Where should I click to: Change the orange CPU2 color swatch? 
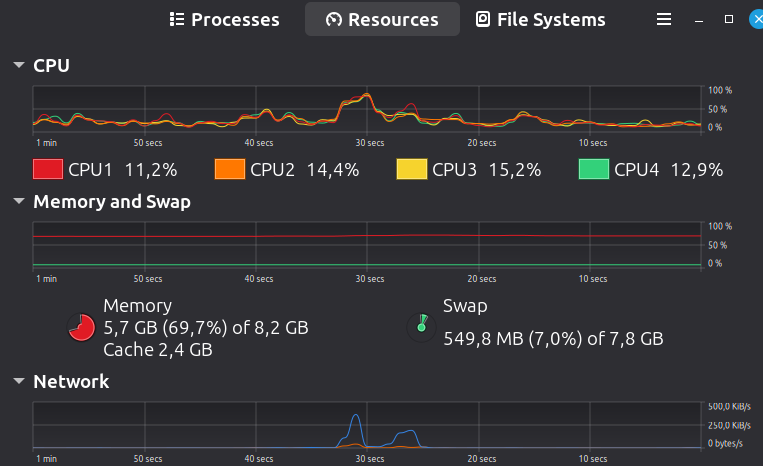[x=230, y=169]
